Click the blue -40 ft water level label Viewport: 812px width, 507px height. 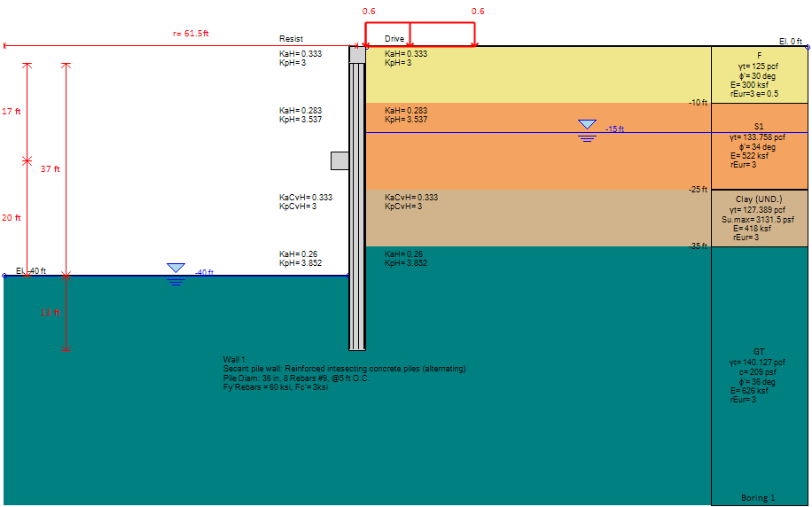pyautogui.click(x=204, y=272)
